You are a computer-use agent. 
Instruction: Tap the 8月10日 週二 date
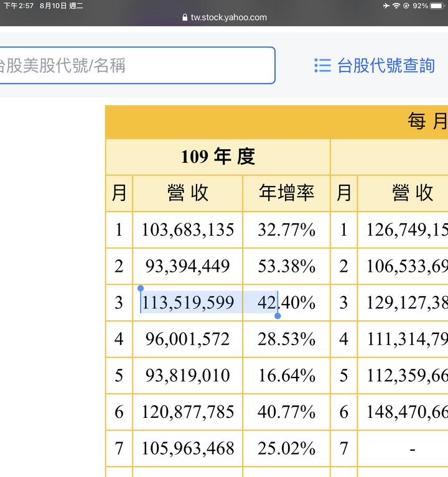[61, 6]
